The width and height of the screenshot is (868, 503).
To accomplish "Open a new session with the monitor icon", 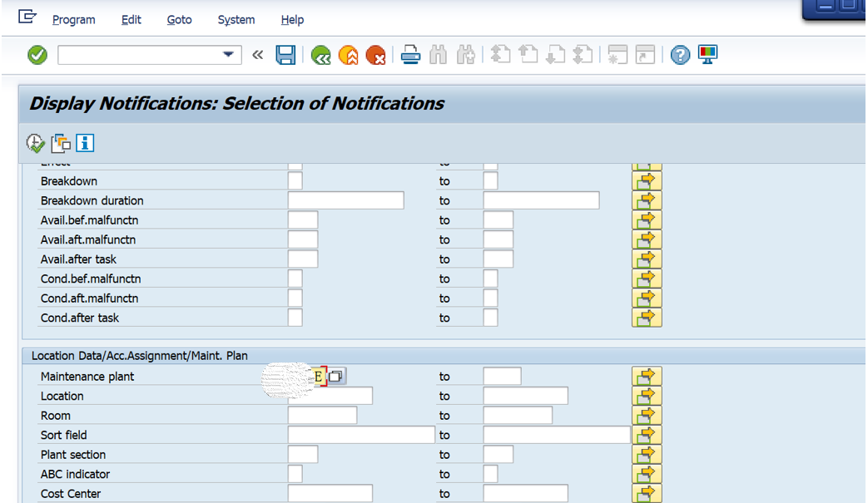I will pos(707,54).
